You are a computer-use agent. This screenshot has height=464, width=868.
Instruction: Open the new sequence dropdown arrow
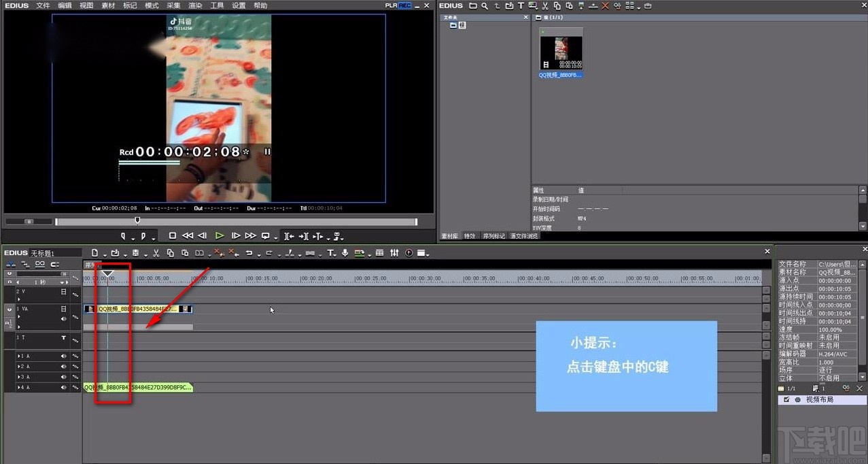click(105, 252)
